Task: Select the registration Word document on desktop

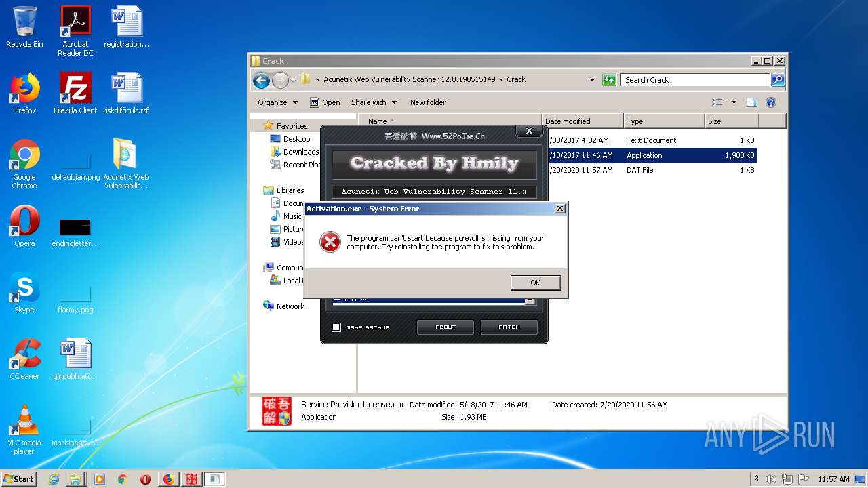Action: coord(126,27)
